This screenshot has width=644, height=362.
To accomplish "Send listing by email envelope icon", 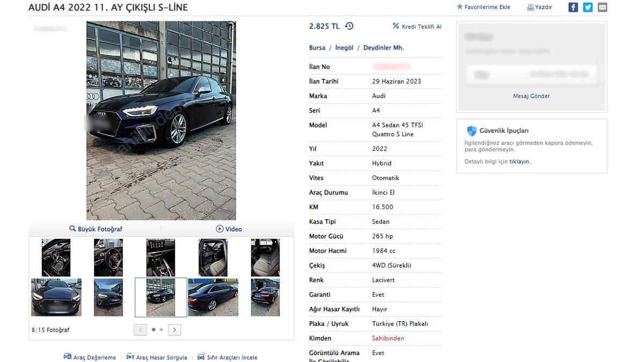I will (x=602, y=7).
